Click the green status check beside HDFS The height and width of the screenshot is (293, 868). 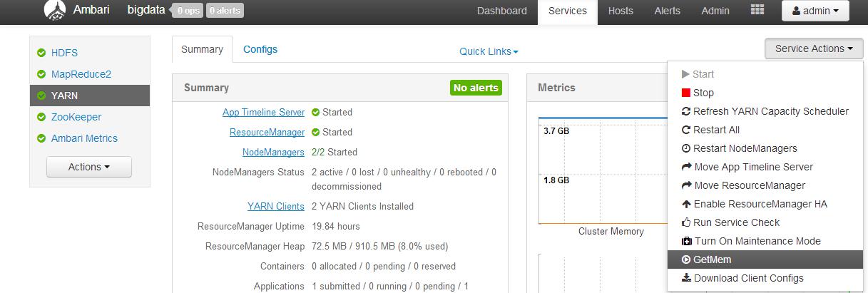pos(41,53)
